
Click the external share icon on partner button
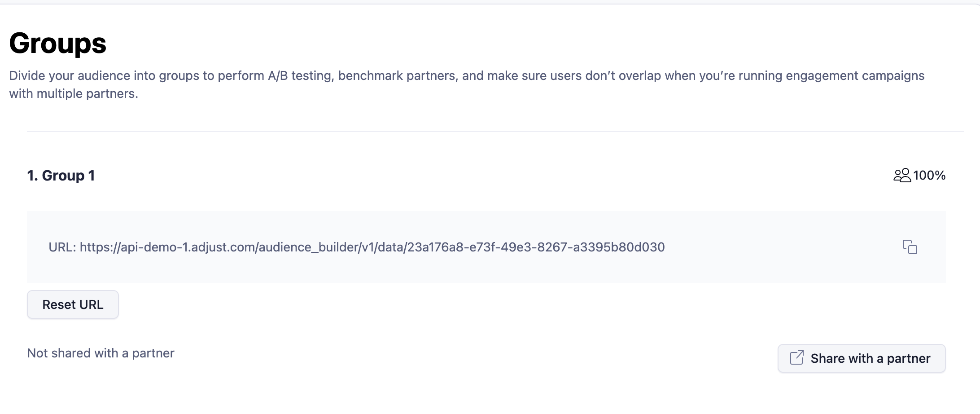coord(796,358)
